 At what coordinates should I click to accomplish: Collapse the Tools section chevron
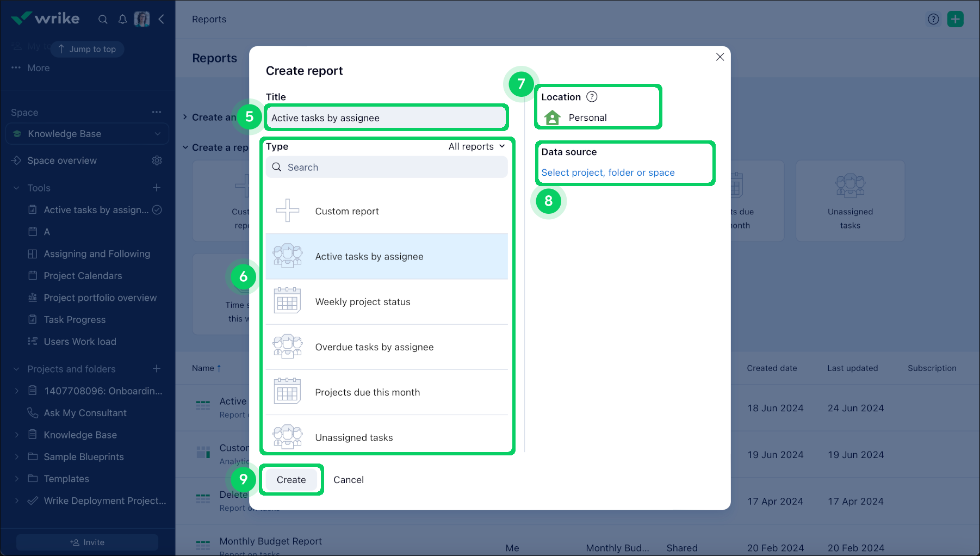pos(16,188)
